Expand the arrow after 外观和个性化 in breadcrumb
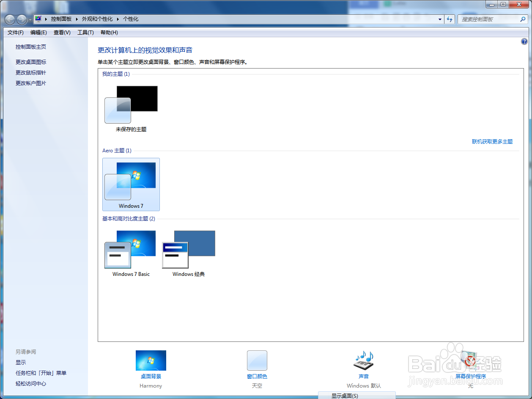The image size is (532, 399). tap(118, 19)
